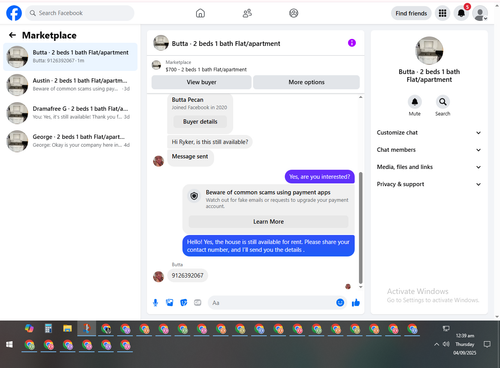The height and width of the screenshot is (368, 500).
Task: Expand the Chat members section
Action: [429, 150]
